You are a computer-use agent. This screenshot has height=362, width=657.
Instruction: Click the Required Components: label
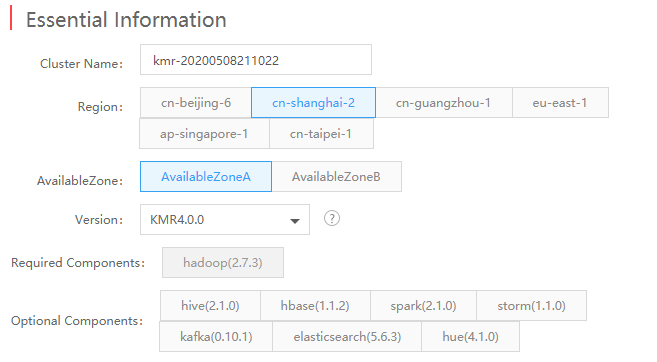pyautogui.click(x=78, y=263)
